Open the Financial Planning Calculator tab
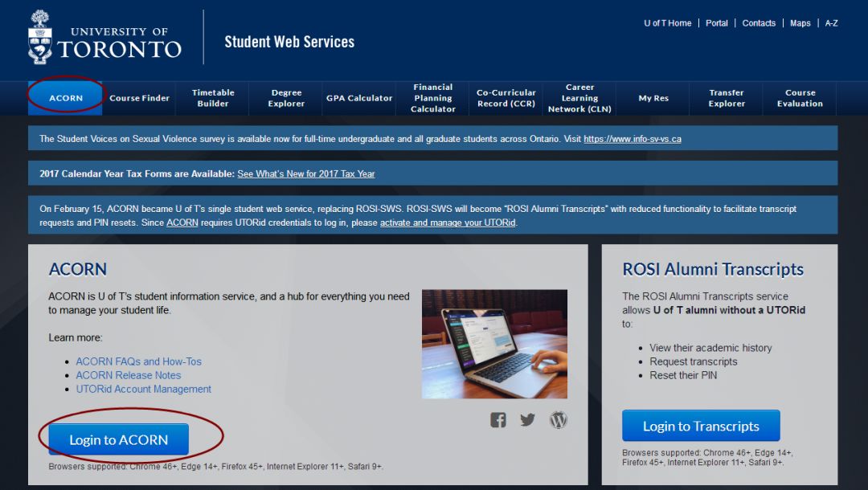 [x=433, y=98]
